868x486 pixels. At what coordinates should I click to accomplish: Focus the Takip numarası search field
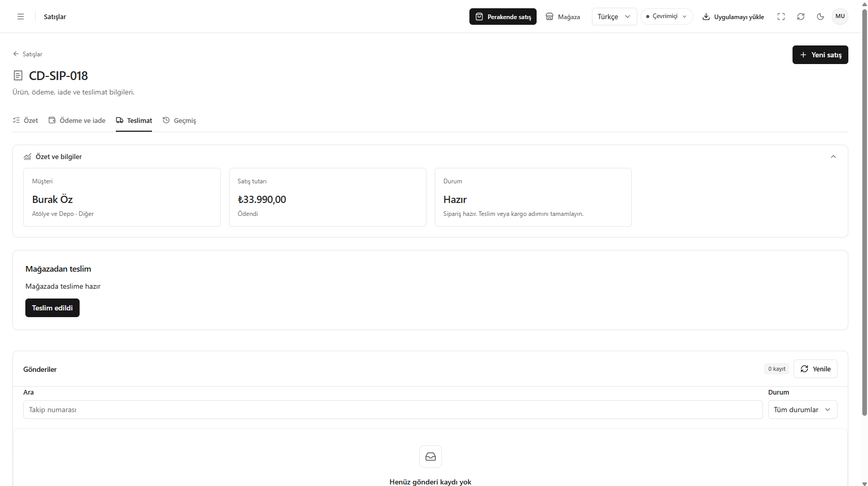[x=393, y=410]
